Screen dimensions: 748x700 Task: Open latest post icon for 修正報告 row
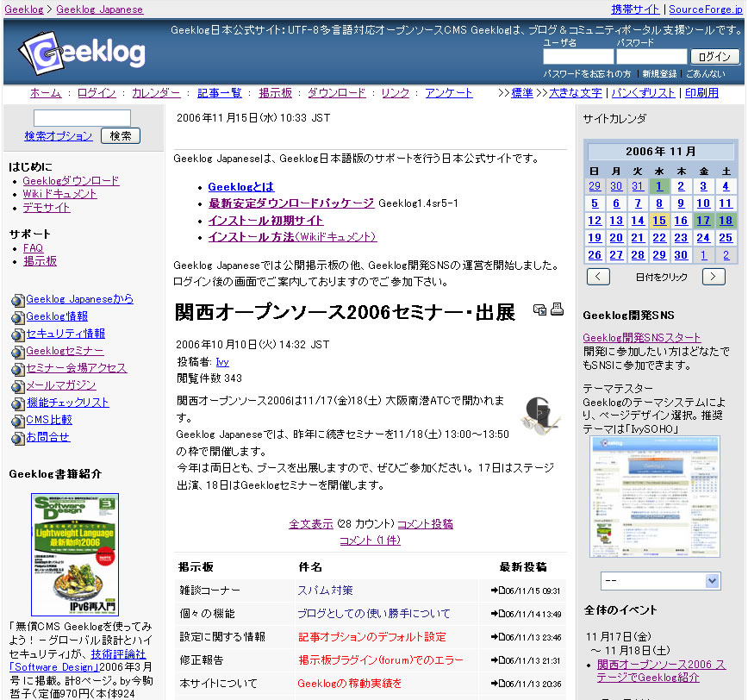(x=497, y=660)
